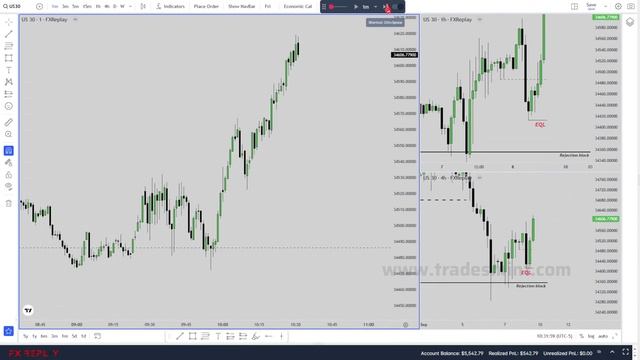640x360 pixels.
Task: Select the long/short position tool in sidebar
Action: click(9, 94)
